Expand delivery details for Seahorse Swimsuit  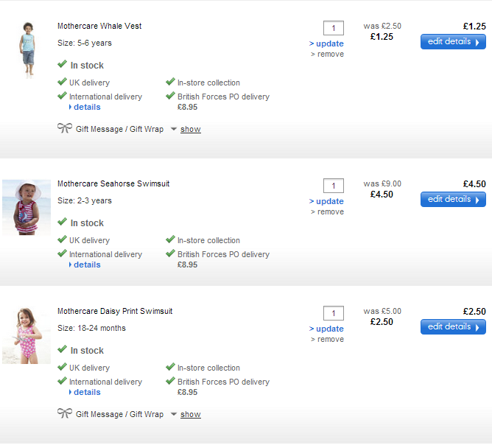(86, 265)
